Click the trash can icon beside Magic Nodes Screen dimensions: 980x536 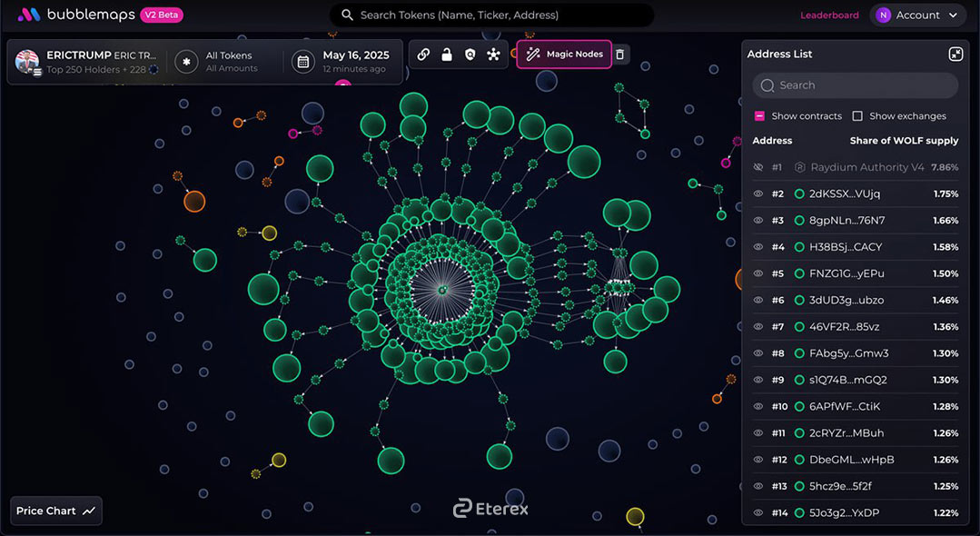620,55
